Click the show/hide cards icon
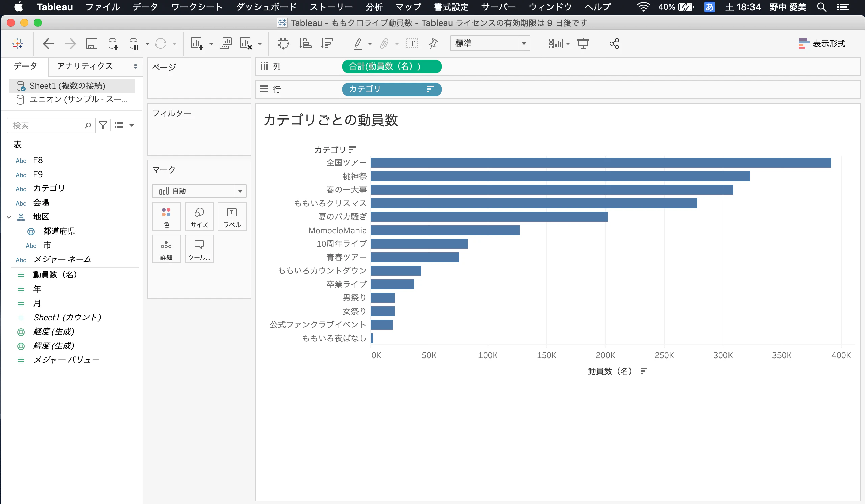 click(555, 44)
